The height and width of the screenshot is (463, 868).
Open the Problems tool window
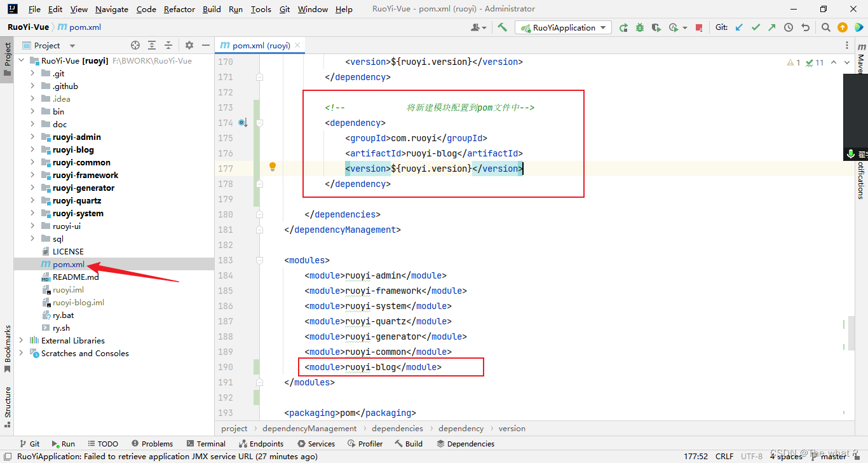152,444
